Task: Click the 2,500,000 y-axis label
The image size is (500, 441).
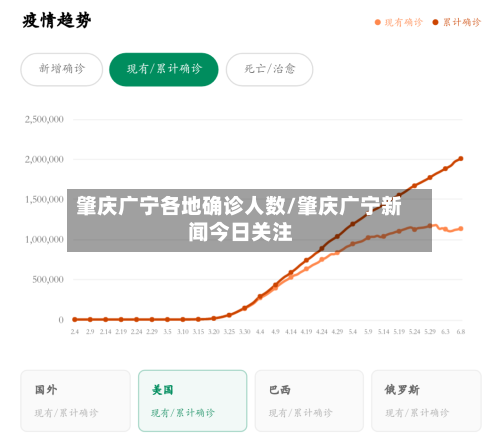Action: tap(44, 119)
